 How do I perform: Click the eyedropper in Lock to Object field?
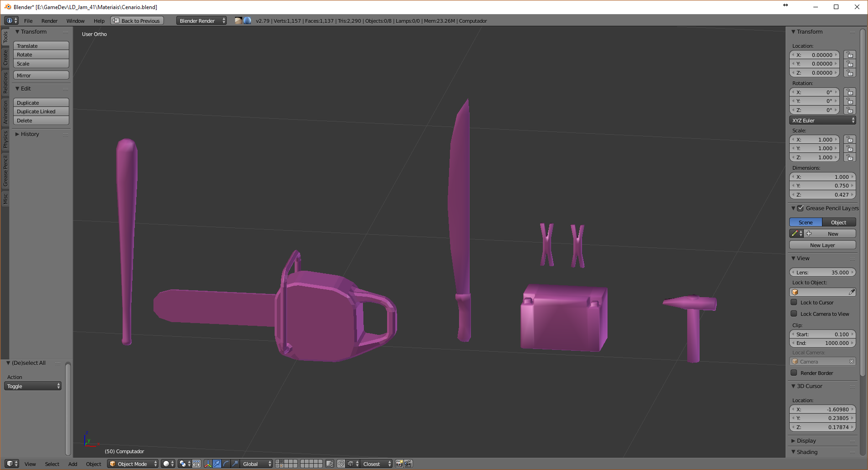pyautogui.click(x=852, y=292)
